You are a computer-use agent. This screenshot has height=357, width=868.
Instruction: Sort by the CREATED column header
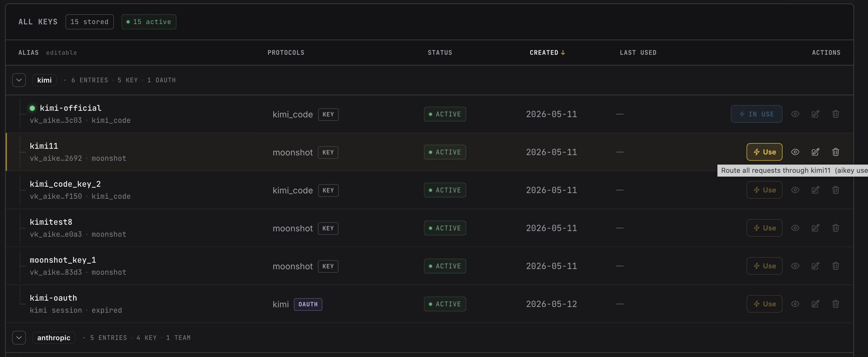[x=547, y=53]
